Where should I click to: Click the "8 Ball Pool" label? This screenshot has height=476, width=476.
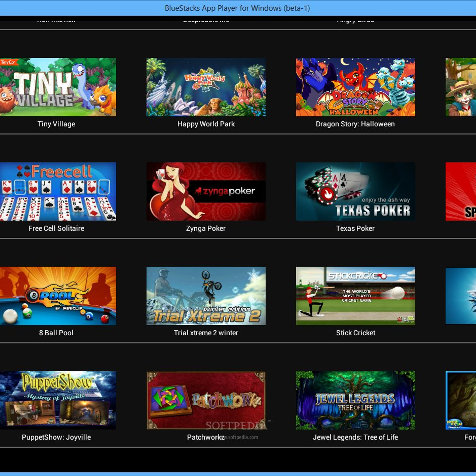point(56,333)
